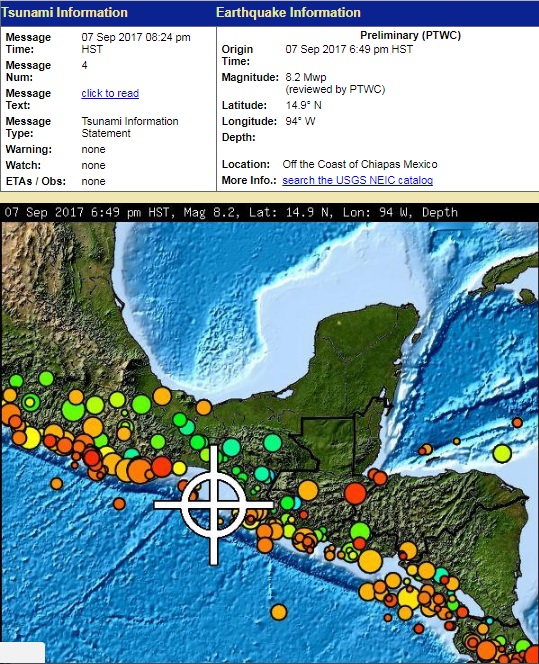
Task: Click the 'More Info.:' label
Action: click(x=249, y=180)
